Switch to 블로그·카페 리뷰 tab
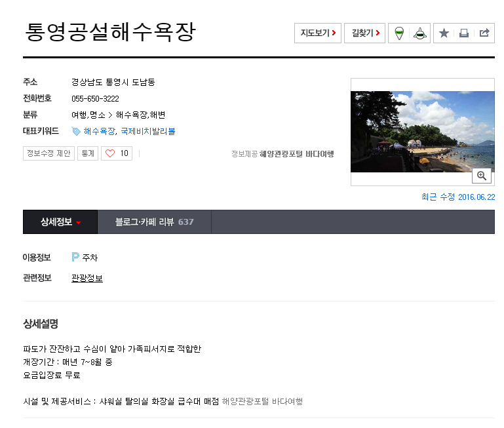The height and width of the screenshot is (428, 504). coord(154,222)
